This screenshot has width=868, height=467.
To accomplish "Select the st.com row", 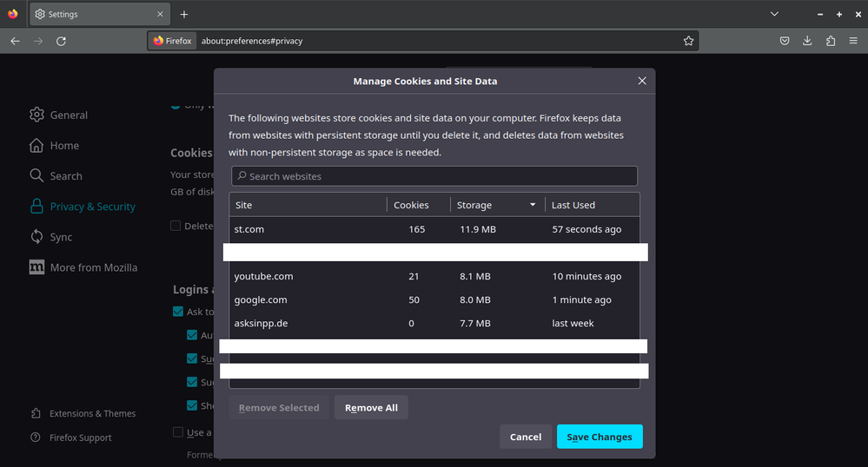I will (x=434, y=229).
